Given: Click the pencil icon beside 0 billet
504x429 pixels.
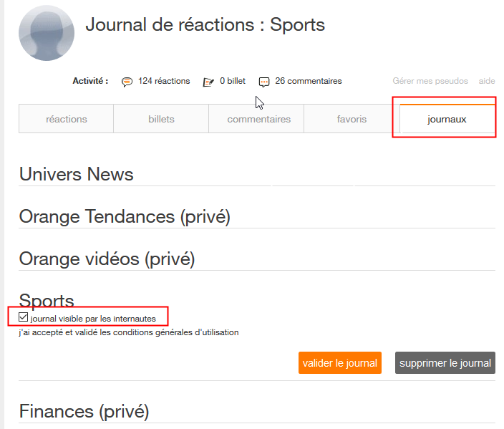Looking at the screenshot, I should pyautogui.click(x=208, y=82).
